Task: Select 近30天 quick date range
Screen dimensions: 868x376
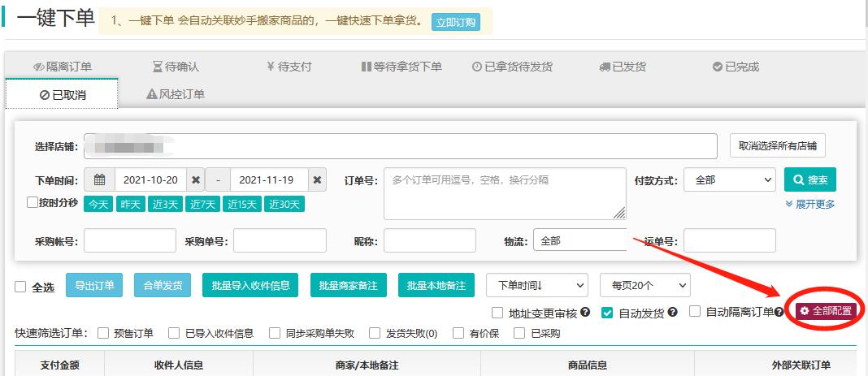Action: 284,204
